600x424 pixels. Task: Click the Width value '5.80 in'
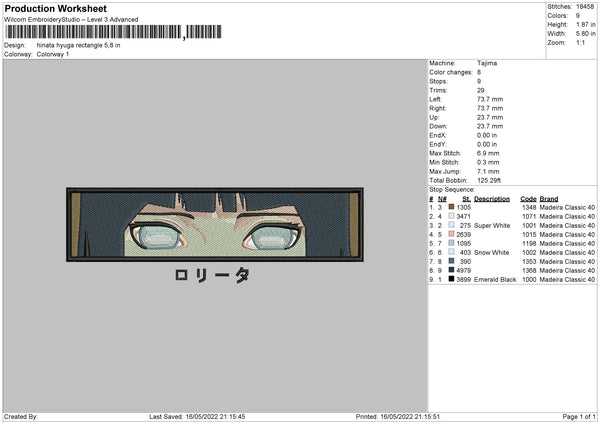coord(585,34)
